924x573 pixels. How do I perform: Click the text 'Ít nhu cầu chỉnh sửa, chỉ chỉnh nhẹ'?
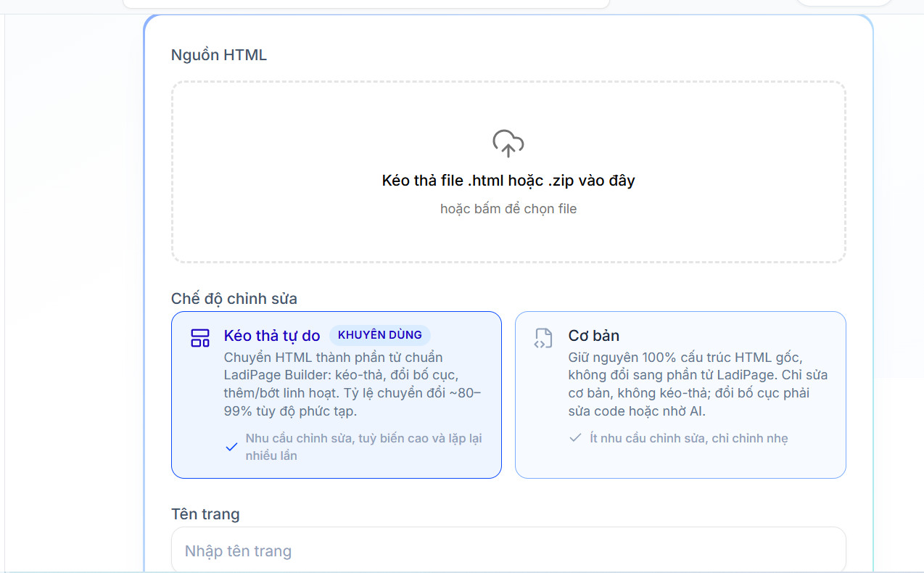689,438
